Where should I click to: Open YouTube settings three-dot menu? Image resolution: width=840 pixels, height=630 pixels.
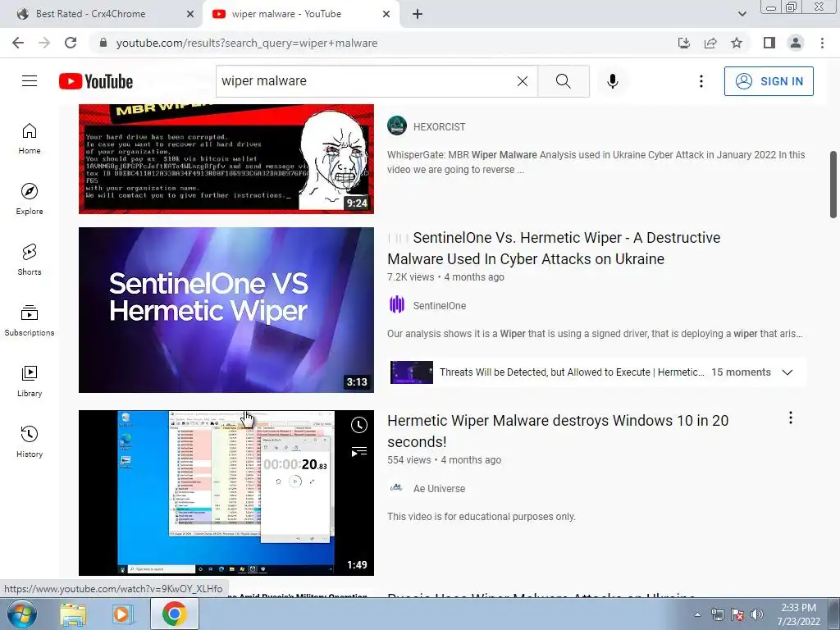701,81
